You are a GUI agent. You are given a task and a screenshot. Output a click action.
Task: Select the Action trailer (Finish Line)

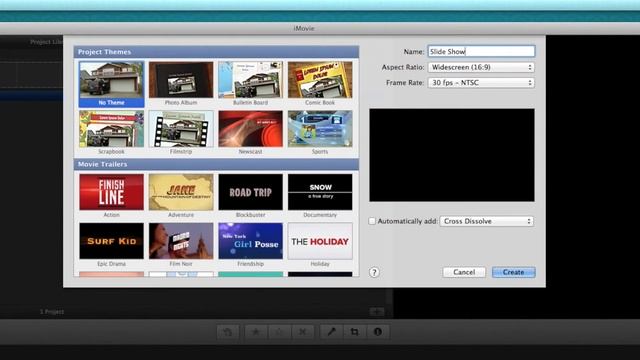coord(111,192)
